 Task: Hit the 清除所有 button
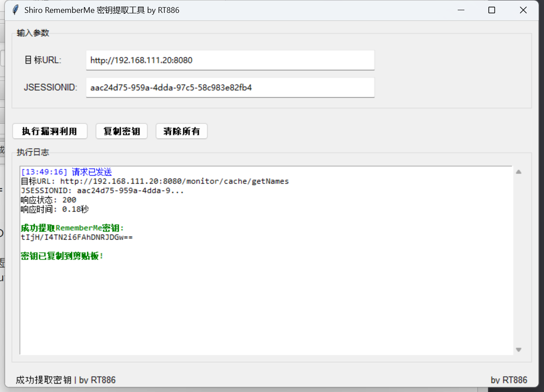(x=181, y=132)
